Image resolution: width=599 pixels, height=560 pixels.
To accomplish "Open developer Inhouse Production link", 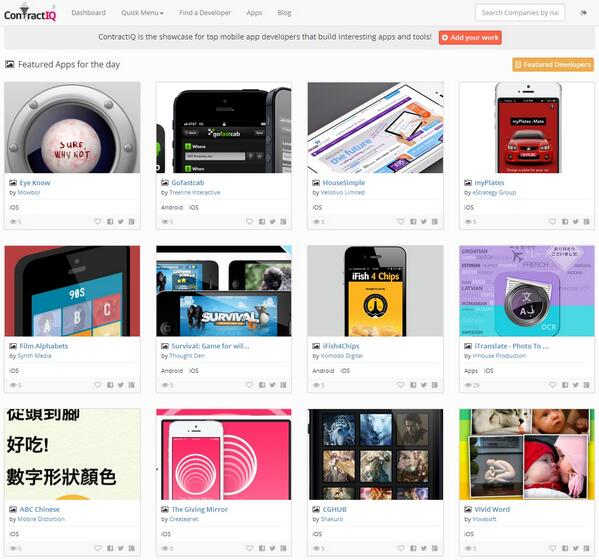I will (x=499, y=356).
